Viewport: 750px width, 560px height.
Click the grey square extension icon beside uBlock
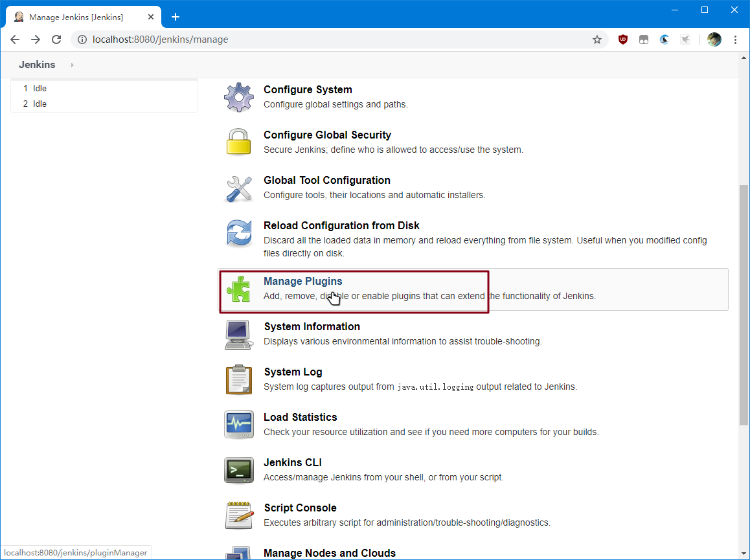tap(644, 39)
